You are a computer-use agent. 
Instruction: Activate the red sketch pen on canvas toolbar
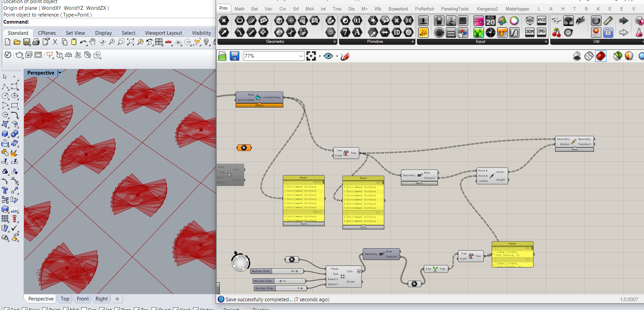click(345, 56)
